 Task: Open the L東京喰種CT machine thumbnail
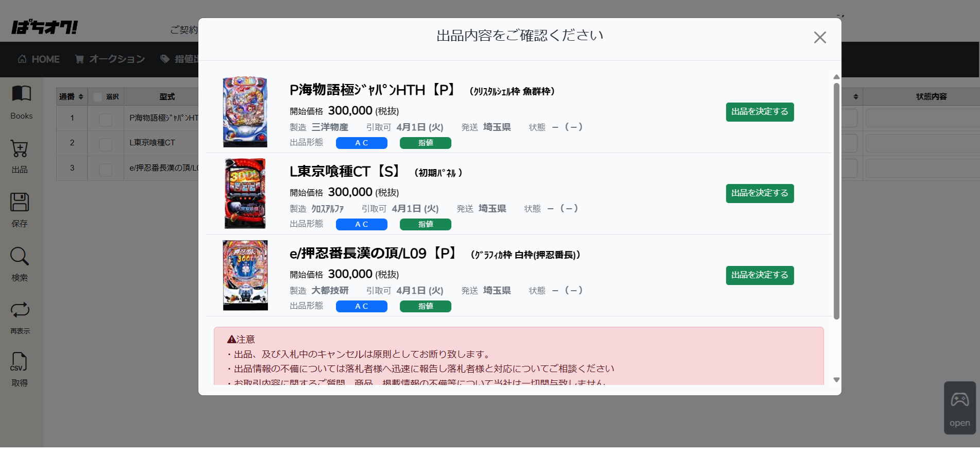pyautogui.click(x=245, y=193)
